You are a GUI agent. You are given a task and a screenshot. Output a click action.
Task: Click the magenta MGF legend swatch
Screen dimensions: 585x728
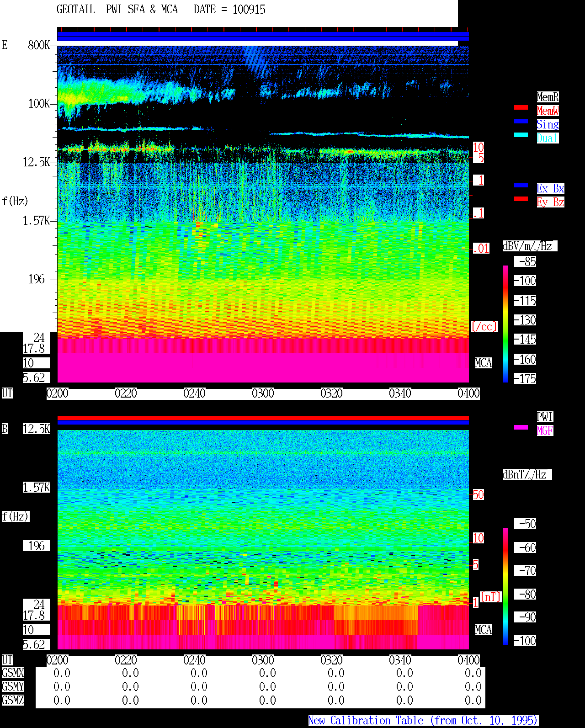point(521,427)
